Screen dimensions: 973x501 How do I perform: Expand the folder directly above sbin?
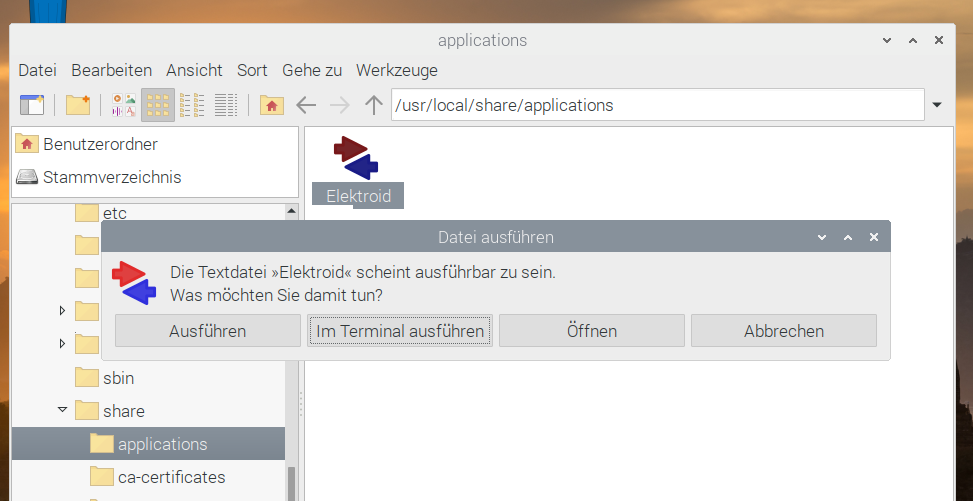point(62,343)
